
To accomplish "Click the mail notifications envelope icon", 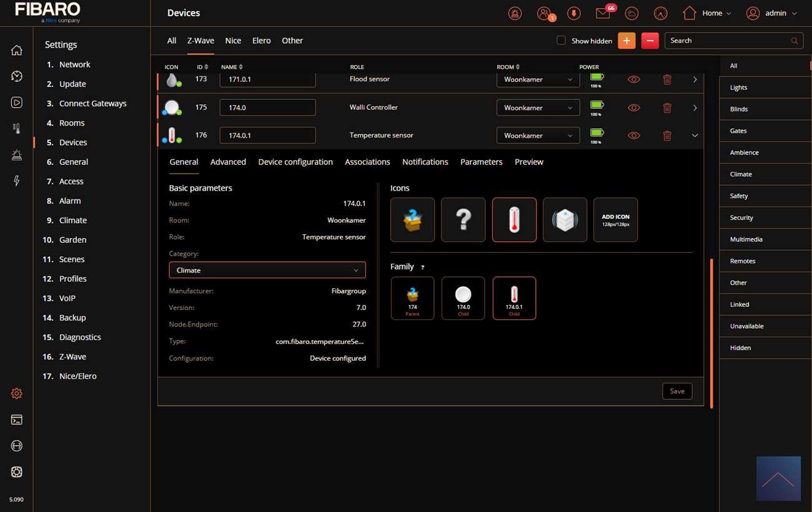I will pos(603,13).
